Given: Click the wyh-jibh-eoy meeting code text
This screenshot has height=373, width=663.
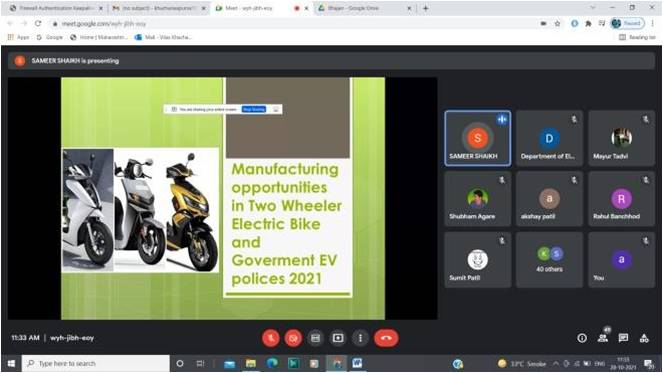Looking at the screenshot, I should coord(72,338).
